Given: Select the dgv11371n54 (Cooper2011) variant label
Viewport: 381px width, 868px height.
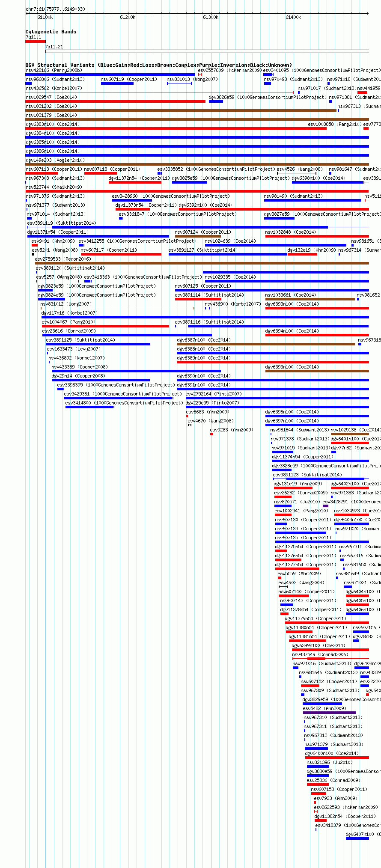Looking at the screenshot, I should click(58, 232).
